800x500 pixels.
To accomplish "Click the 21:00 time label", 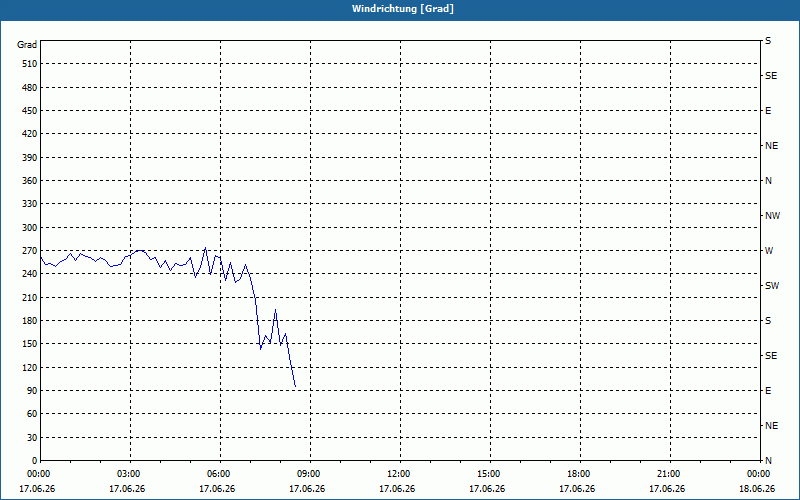I will [669, 474].
